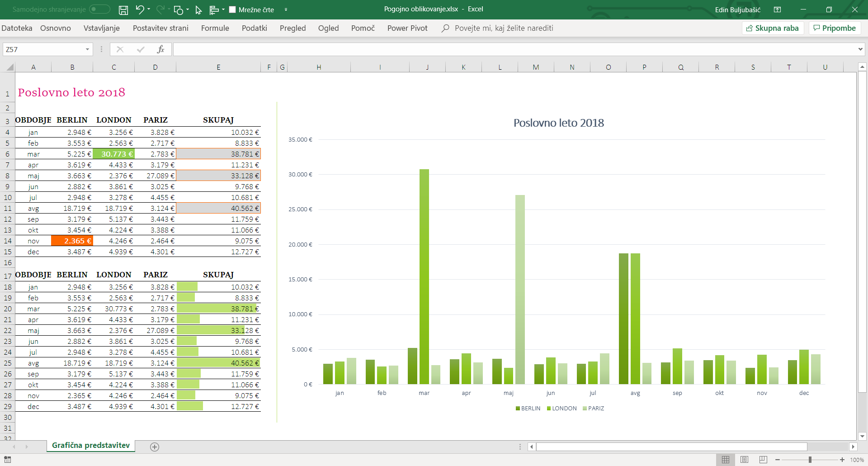The height and width of the screenshot is (466, 868).
Task: Click the greyed Redo arrow icon
Action: 160,10
